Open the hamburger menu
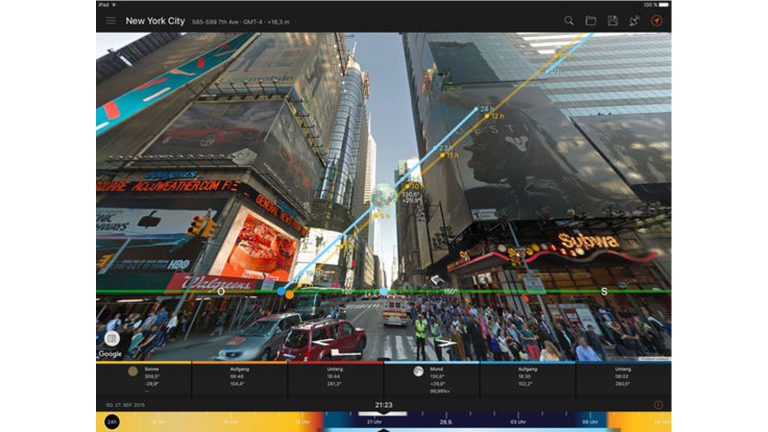Screen dimensions: 768x432 click(x=110, y=21)
